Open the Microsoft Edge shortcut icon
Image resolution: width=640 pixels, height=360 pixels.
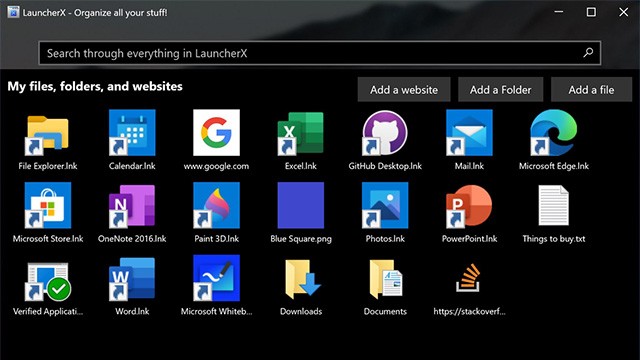tap(554, 132)
